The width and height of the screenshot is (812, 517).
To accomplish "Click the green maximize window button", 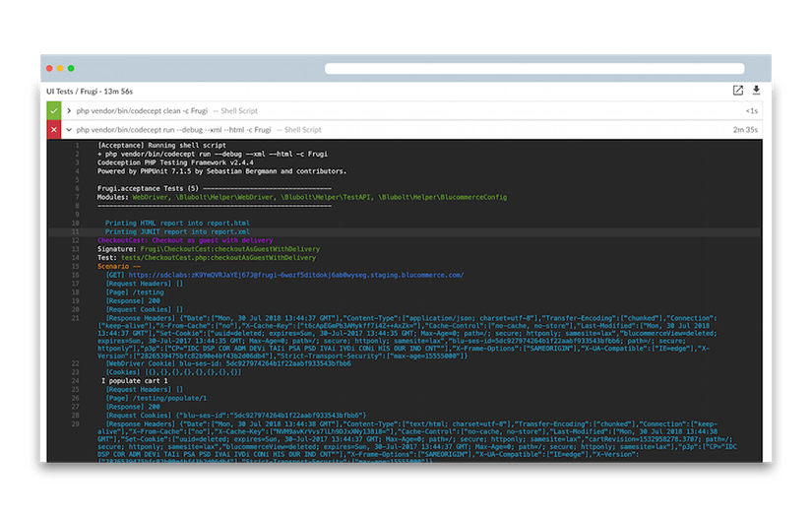I will pos(71,69).
